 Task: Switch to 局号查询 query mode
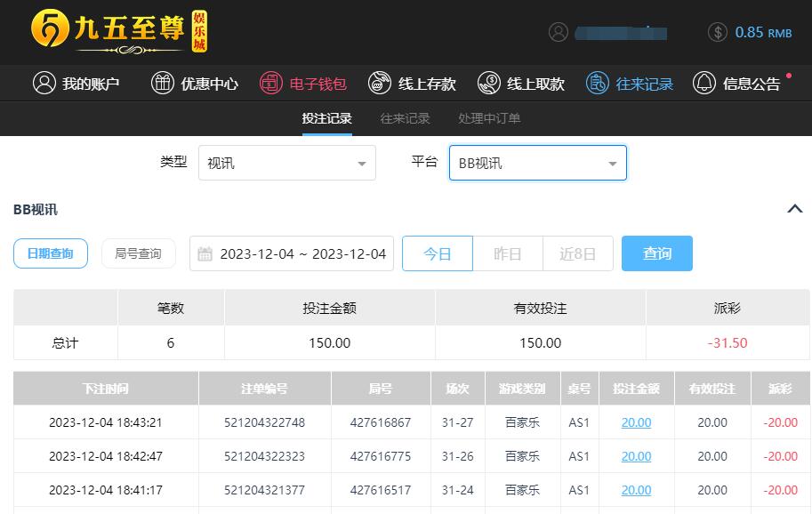[x=138, y=253]
